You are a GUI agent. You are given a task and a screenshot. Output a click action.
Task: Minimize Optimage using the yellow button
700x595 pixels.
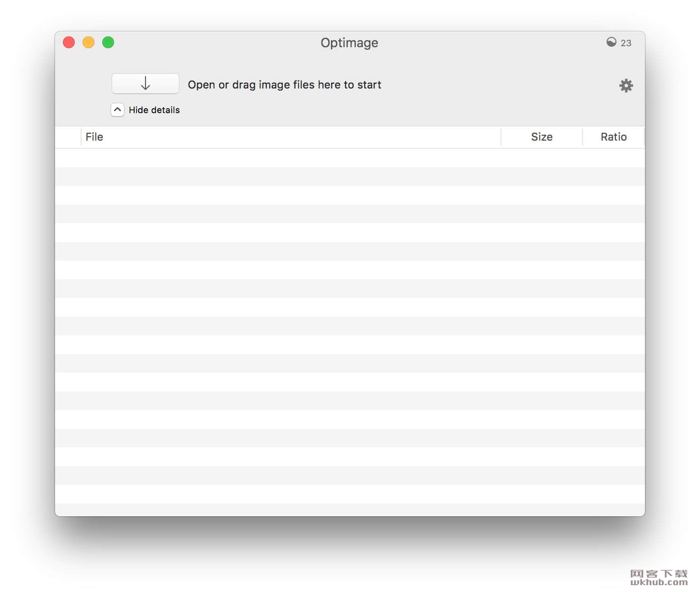click(88, 43)
